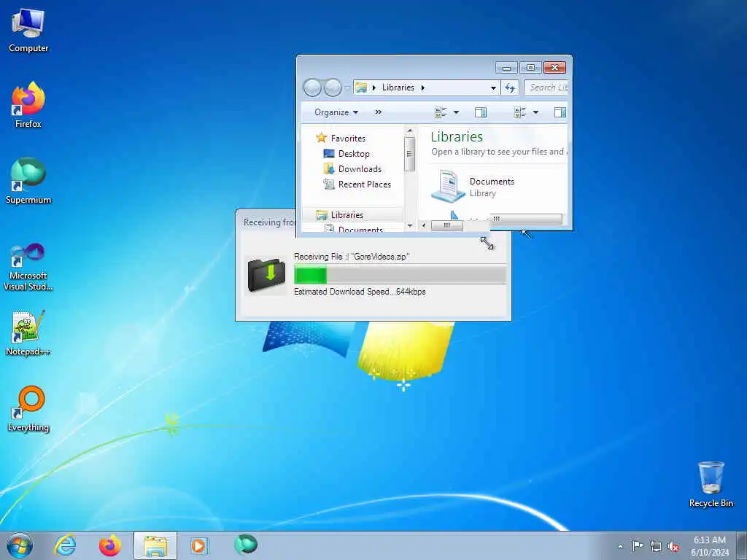
Task: Select the Microsoft Visual Studio desktop shortcut
Action: [28, 267]
